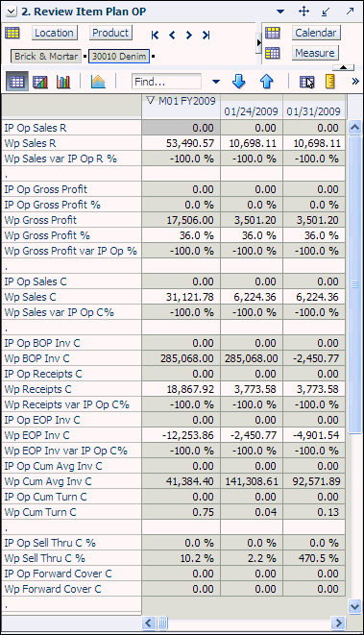Viewport: 364px width, 635px height.
Task: Open area chart view icon
Action: (x=98, y=83)
